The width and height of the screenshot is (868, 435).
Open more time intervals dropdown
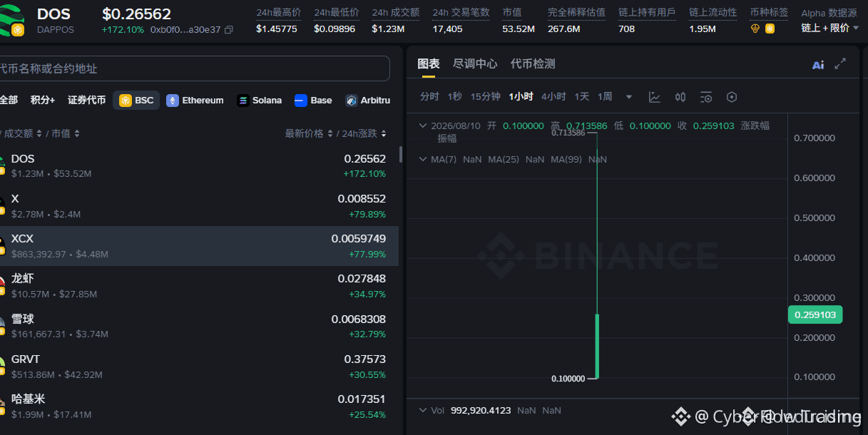(628, 97)
